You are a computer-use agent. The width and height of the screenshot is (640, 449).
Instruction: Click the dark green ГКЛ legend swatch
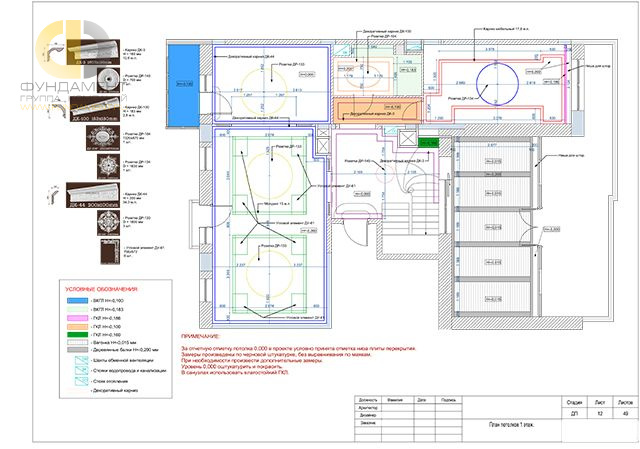point(78,335)
